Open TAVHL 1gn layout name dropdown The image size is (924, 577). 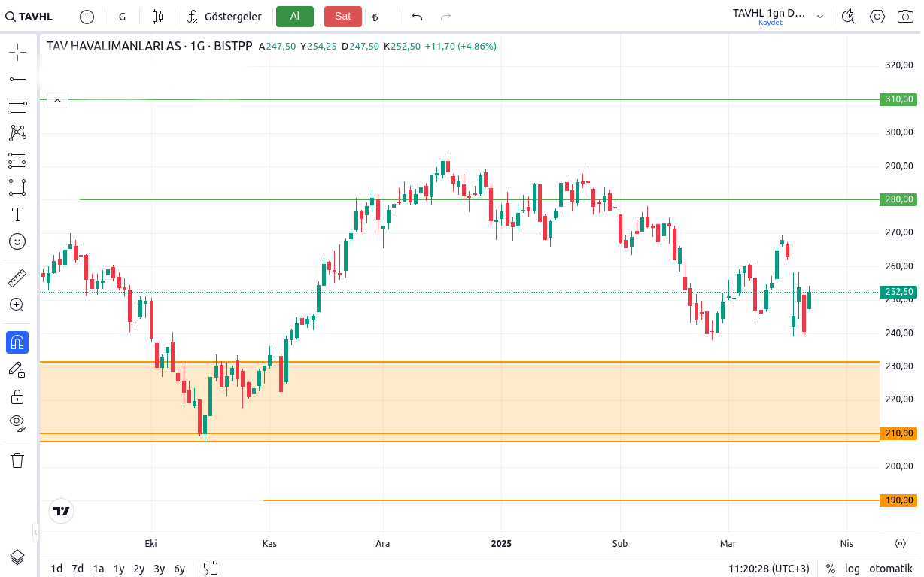pos(779,14)
